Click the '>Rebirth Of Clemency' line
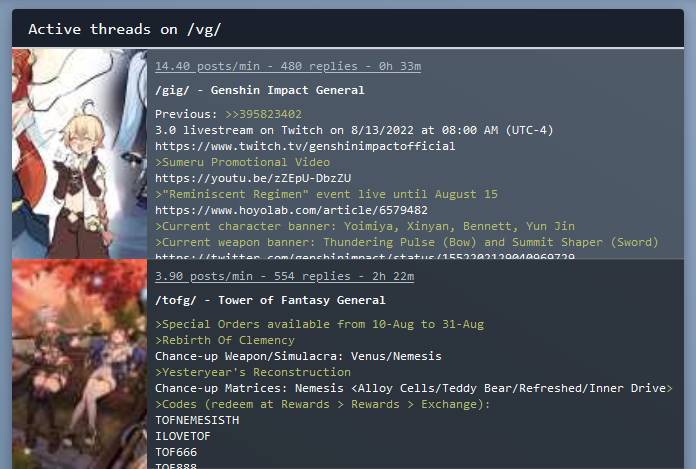Image resolution: width=696 pixels, height=469 pixels. click(x=225, y=340)
